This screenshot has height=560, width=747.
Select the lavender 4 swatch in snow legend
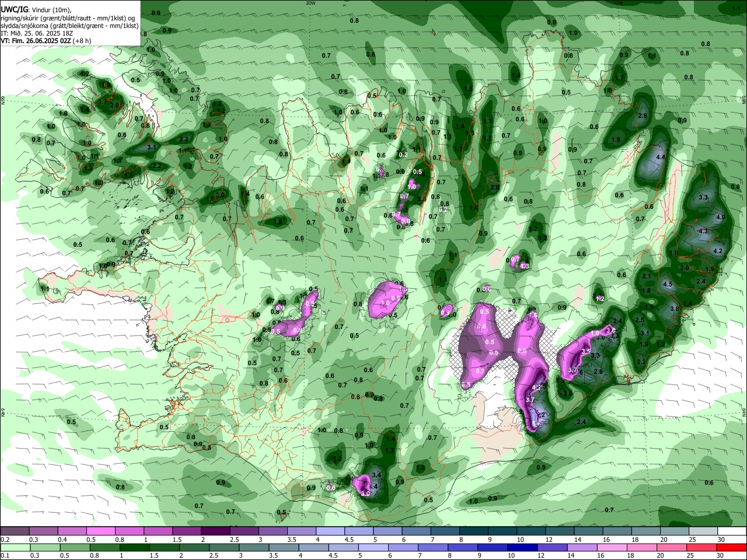[330, 531]
